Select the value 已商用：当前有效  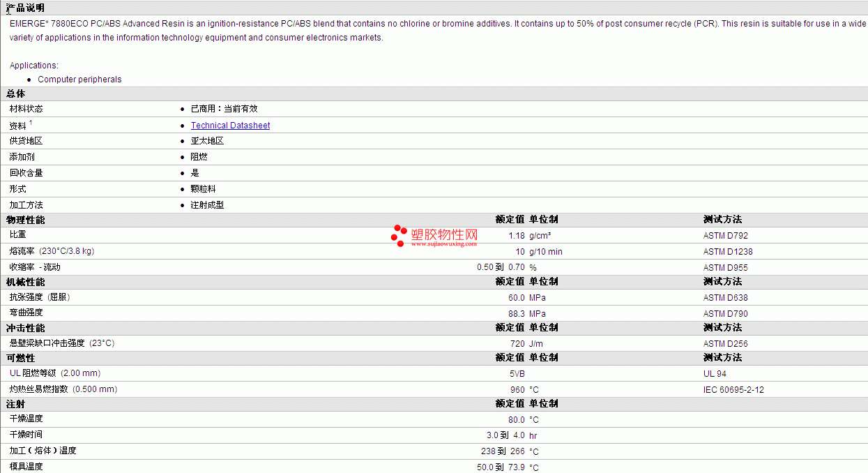224,109
